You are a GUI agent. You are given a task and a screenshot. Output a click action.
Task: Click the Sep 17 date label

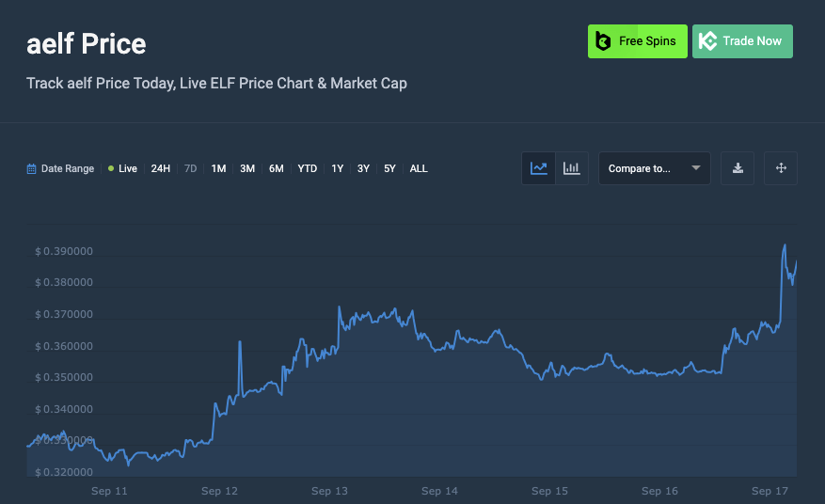[769, 492]
